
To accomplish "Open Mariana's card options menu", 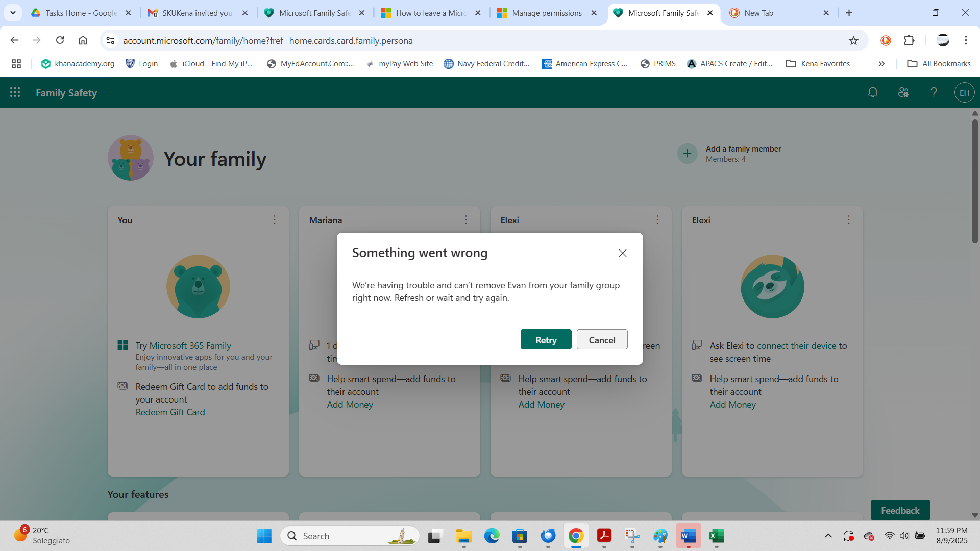I will point(465,219).
